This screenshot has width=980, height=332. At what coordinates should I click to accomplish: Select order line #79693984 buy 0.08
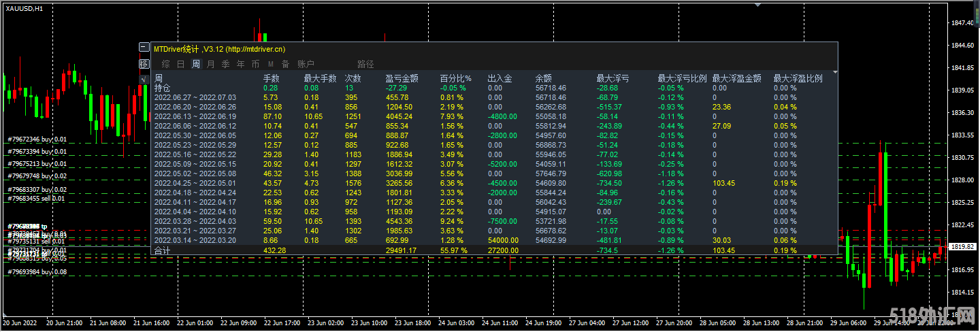pos(37,272)
